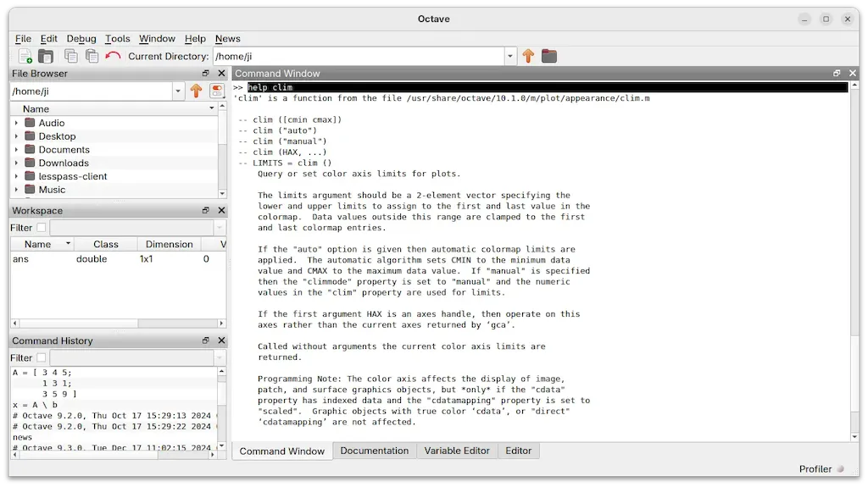
Task: Click the Paste icon in toolbar
Action: coord(92,56)
